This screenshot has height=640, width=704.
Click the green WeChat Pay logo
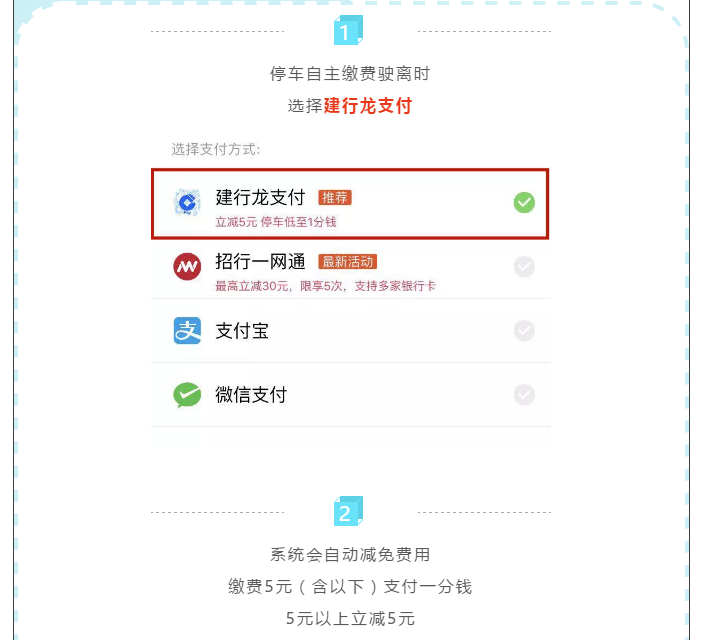[x=187, y=395]
